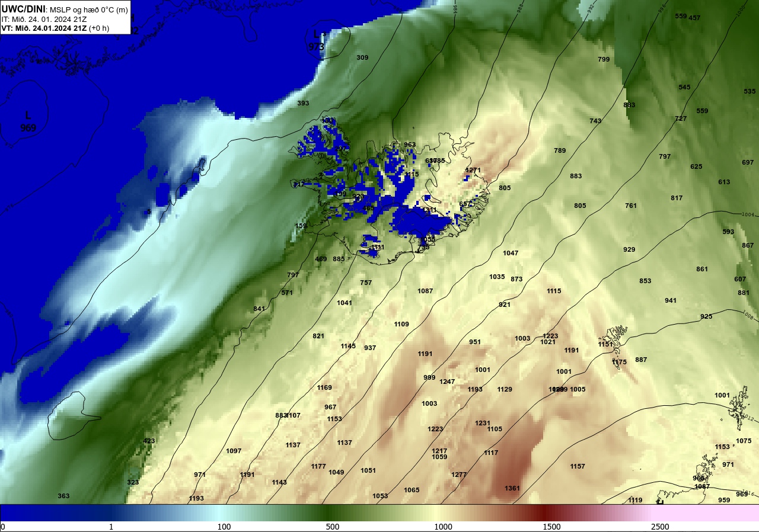The width and height of the screenshot is (759, 532).
Task: Click the 1109 height value
Action: click(401, 324)
